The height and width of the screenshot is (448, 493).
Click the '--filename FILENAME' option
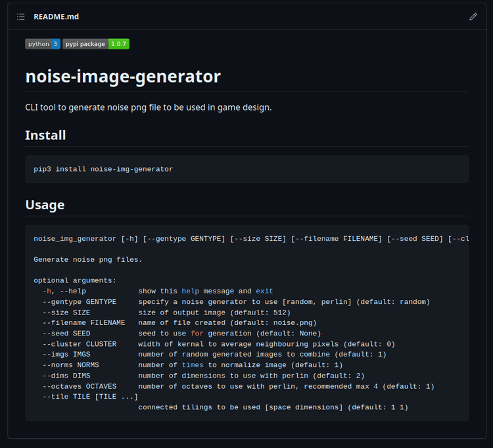(x=84, y=323)
